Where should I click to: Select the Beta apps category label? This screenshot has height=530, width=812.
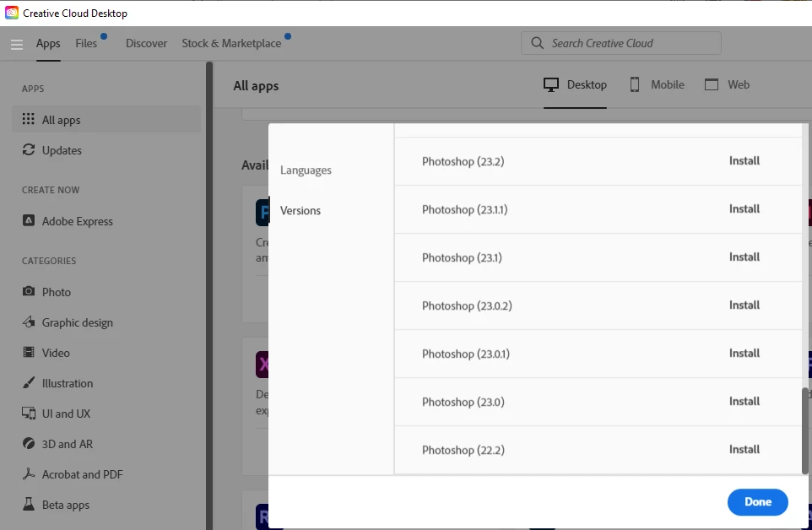pyautogui.click(x=65, y=506)
